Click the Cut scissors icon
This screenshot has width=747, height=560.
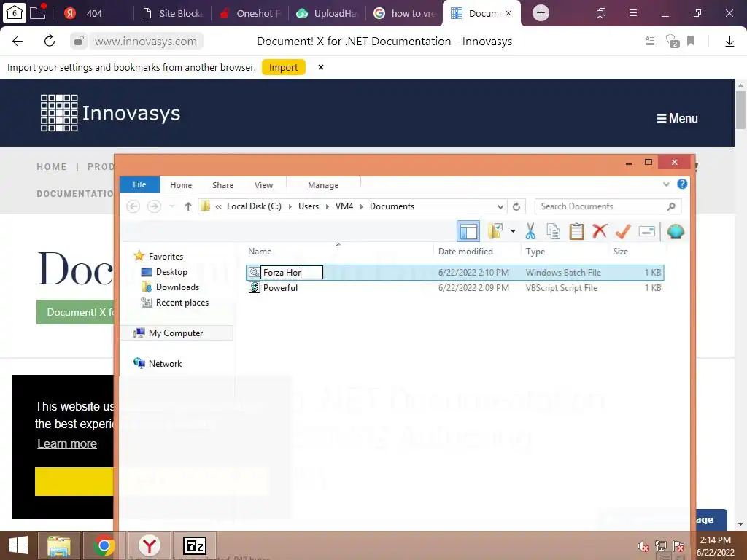(530, 231)
